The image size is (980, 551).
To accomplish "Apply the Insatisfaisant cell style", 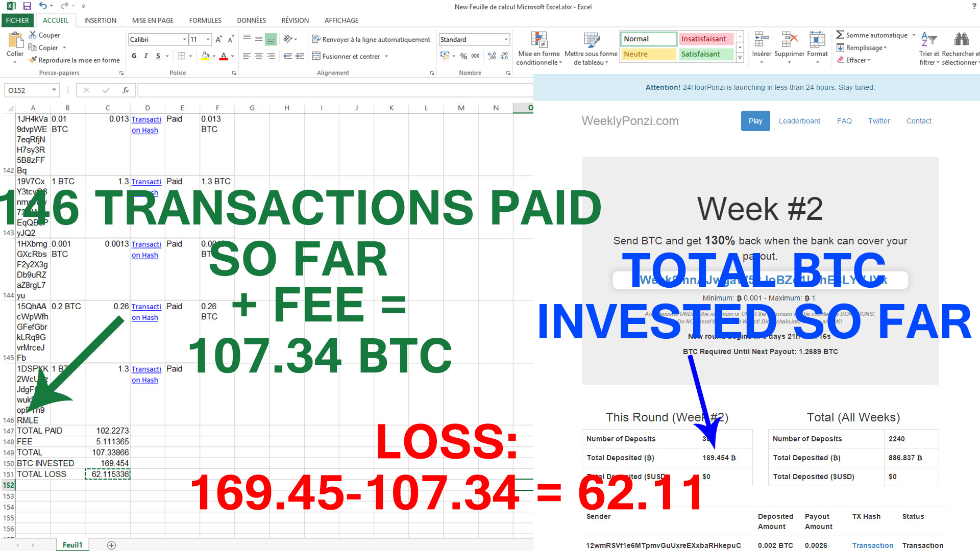I will 706,39.
